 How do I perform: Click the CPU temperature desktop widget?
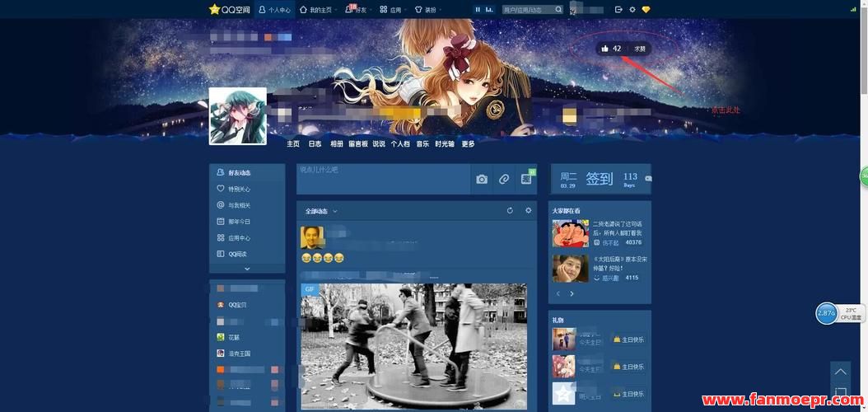point(840,313)
